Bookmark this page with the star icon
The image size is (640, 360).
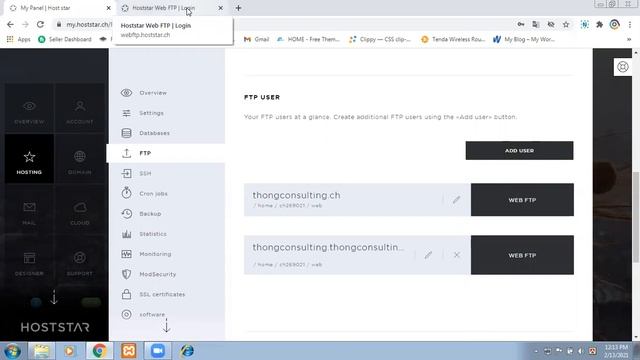point(566,24)
